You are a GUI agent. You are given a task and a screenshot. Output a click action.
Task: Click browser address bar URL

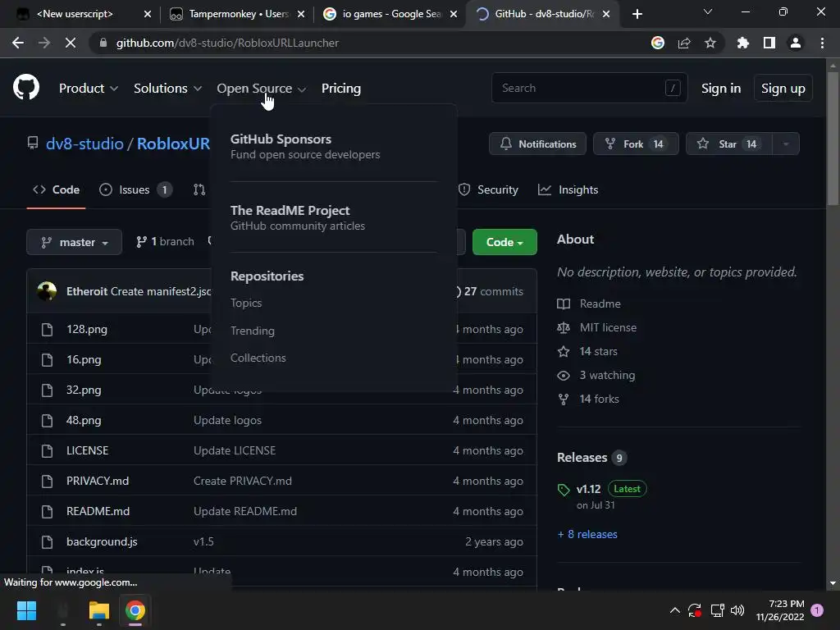[x=227, y=43]
